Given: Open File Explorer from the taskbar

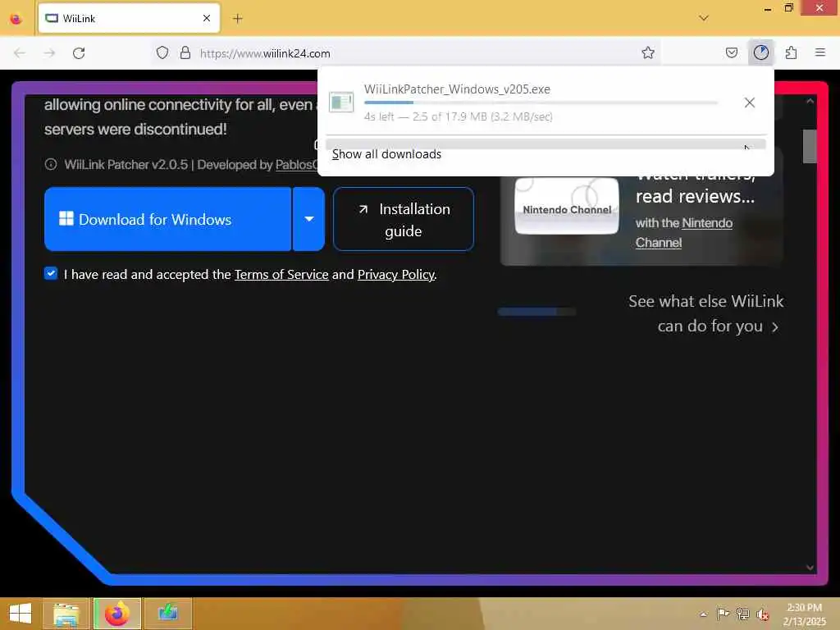Looking at the screenshot, I should coord(66,614).
